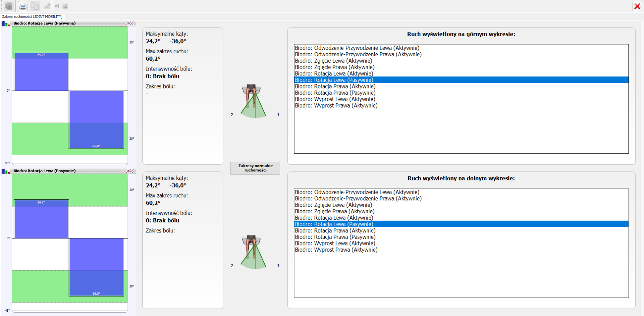Select lower list Zgięcie Lewa (Aktywnie)
The height and width of the screenshot is (316, 644).
pyautogui.click(x=461, y=205)
